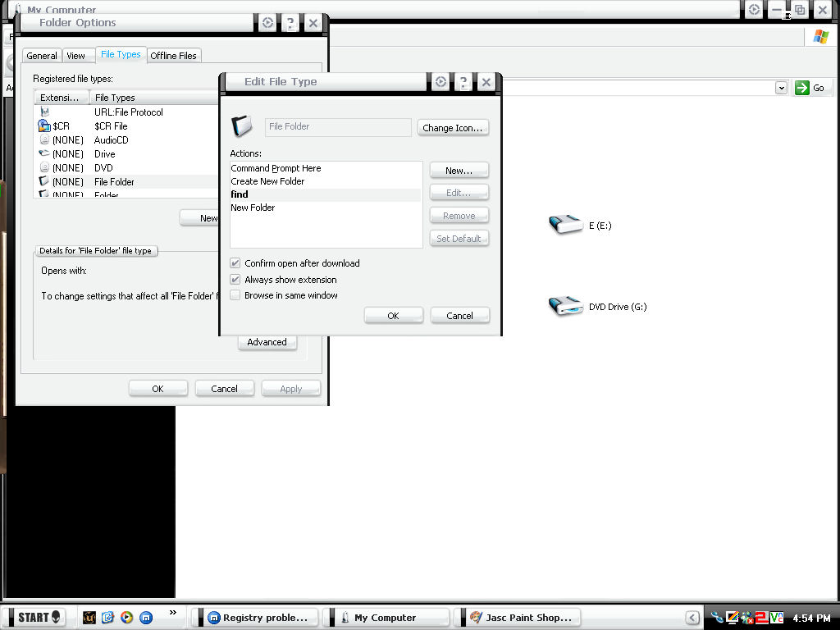Switch to the General tab

(42, 56)
